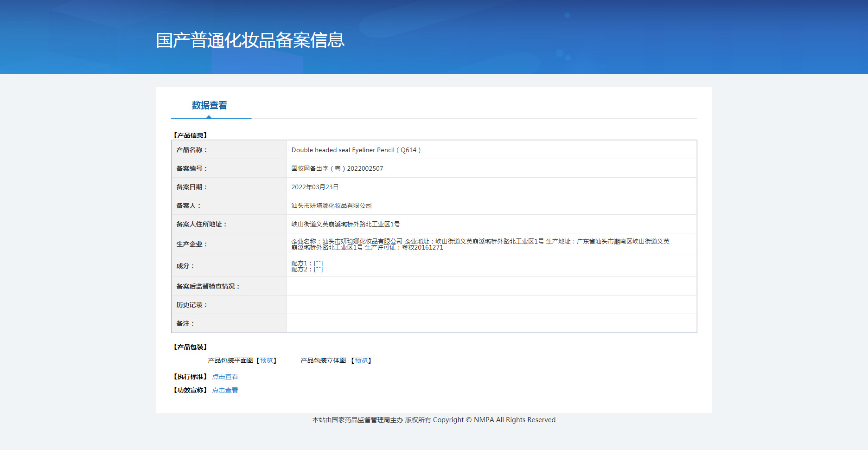Viewport: 868px width, 450px height.
Task: Click the empty 历史记录 value cell
Action: (x=491, y=305)
